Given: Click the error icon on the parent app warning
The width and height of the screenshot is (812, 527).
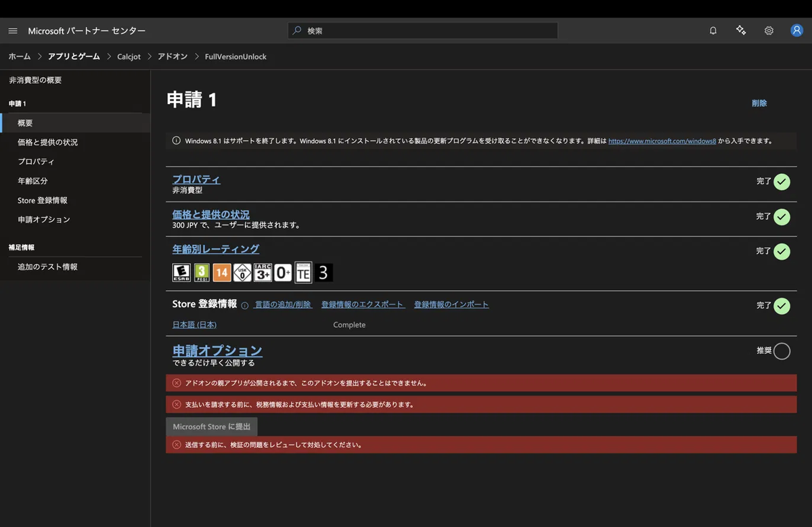Looking at the screenshot, I should tap(177, 383).
